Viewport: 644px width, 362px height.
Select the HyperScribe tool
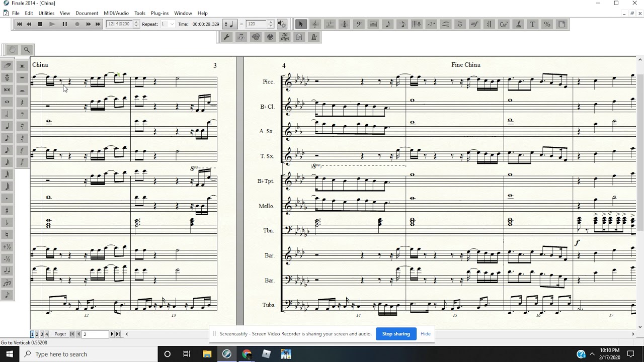coord(417,24)
